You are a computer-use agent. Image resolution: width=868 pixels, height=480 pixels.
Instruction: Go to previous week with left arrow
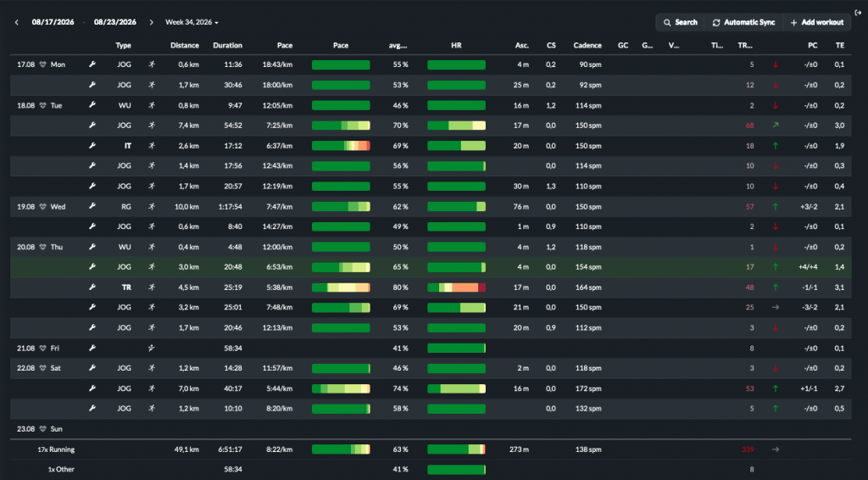click(x=17, y=22)
